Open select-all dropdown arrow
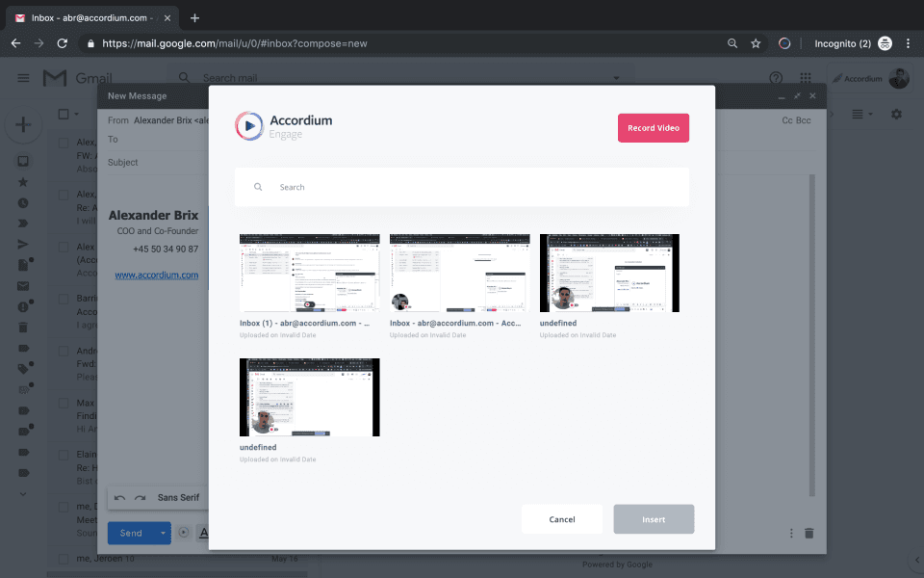 click(77, 114)
